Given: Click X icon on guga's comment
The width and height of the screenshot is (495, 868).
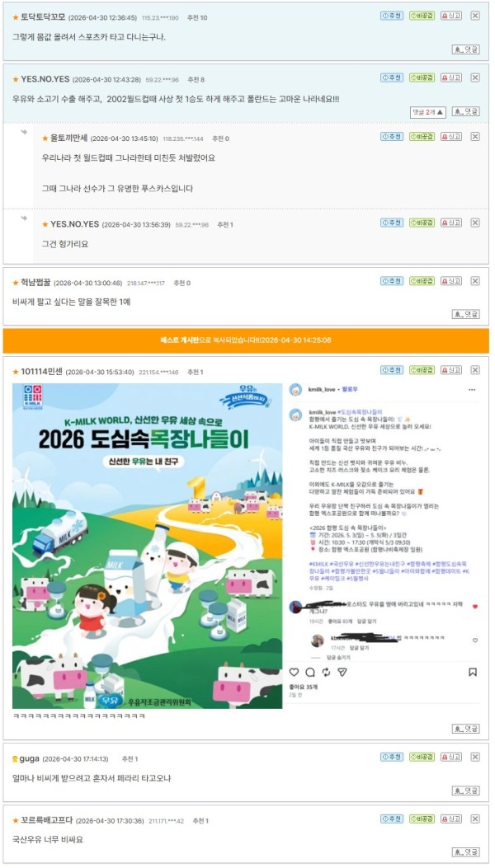Looking at the screenshot, I should (x=475, y=758).
